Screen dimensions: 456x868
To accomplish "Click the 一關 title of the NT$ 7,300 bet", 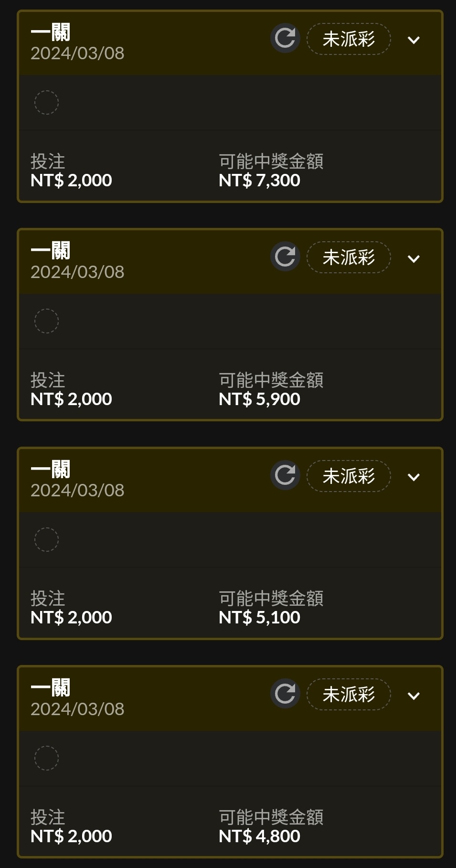I will tap(51, 32).
